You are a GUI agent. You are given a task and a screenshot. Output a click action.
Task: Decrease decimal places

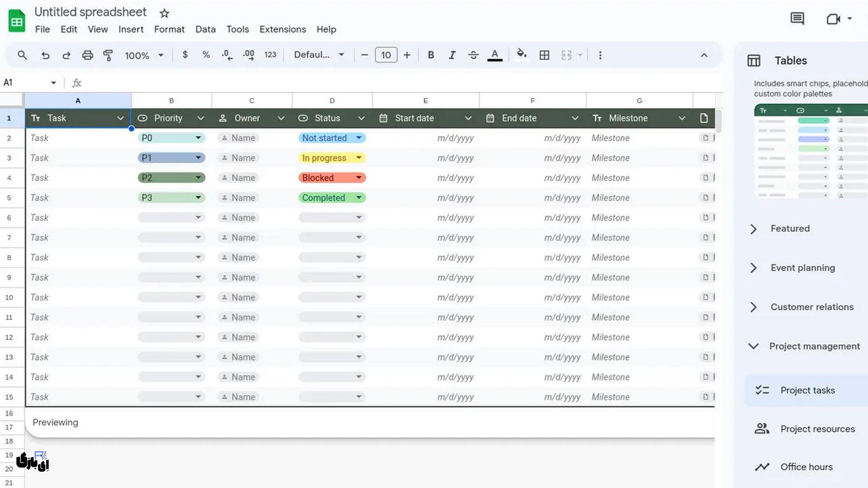pos(227,55)
